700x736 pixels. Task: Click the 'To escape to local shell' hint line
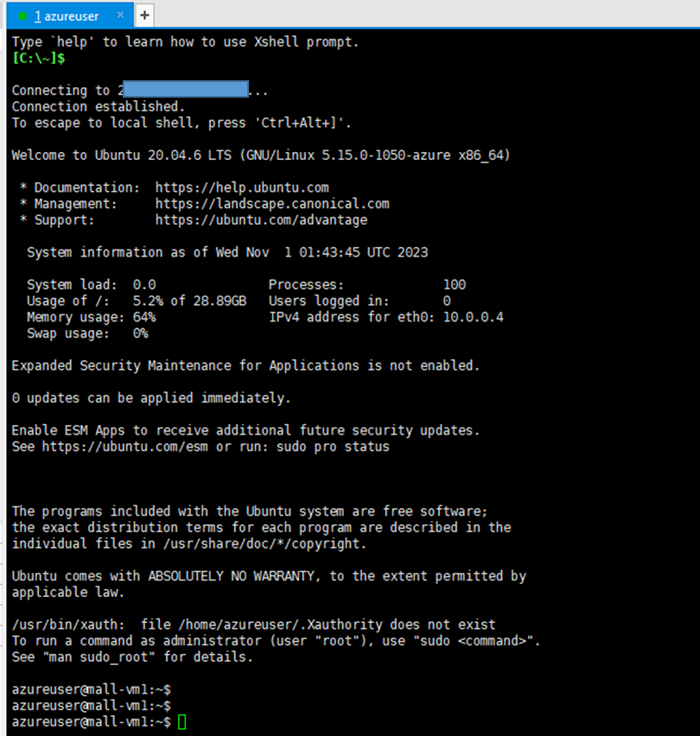pyautogui.click(x=181, y=123)
